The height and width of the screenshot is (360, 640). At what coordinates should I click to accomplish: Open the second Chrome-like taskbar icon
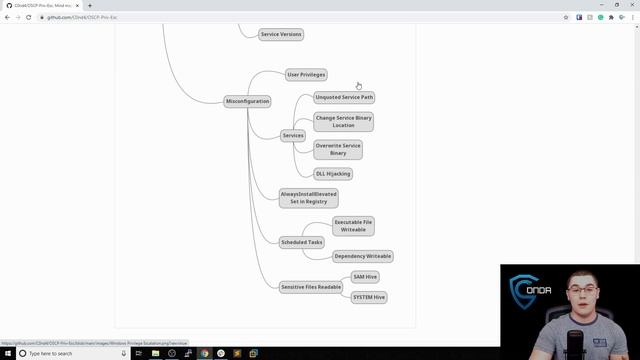point(221,353)
